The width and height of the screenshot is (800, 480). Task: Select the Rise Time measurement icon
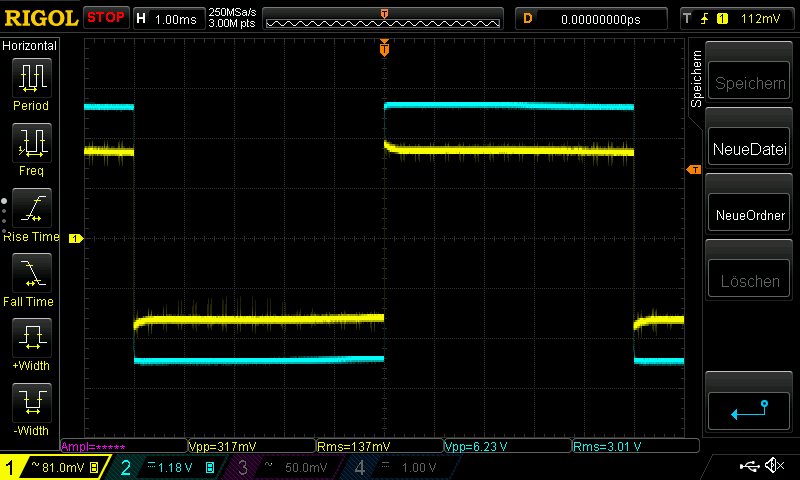[x=32, y=208]
